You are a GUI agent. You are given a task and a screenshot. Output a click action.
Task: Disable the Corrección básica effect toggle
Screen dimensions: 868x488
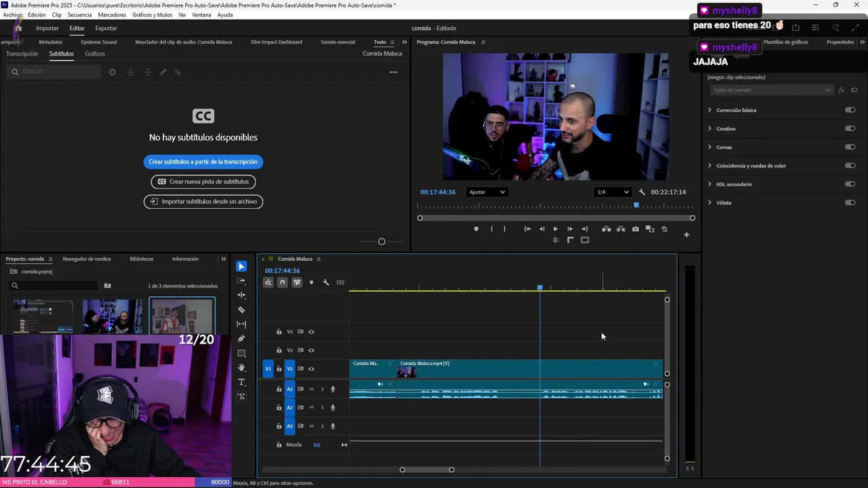pos(850,110)
